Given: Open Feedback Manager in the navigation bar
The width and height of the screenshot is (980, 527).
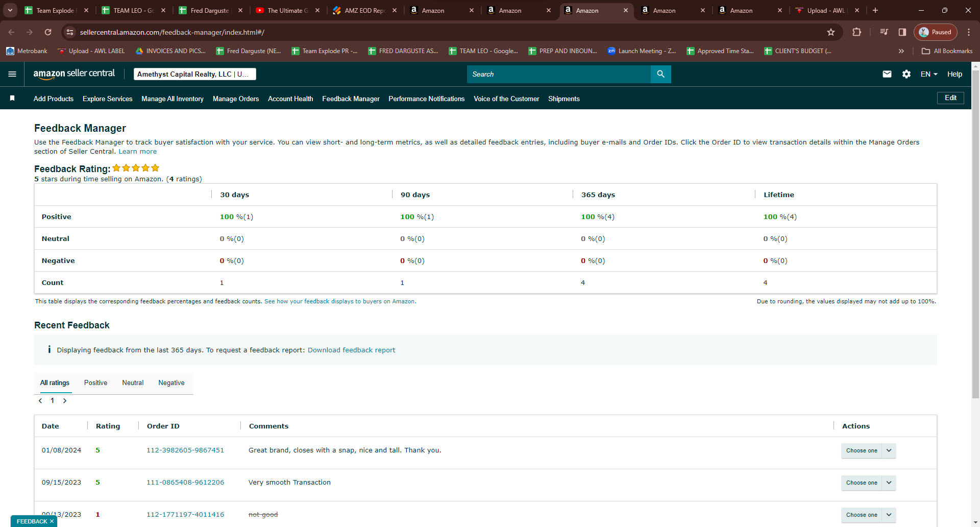Looking at the screenshot, I should click(351, 99).
